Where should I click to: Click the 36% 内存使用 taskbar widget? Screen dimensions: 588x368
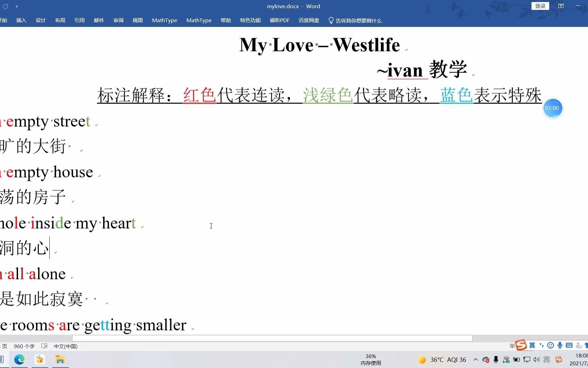pos(371,359)
